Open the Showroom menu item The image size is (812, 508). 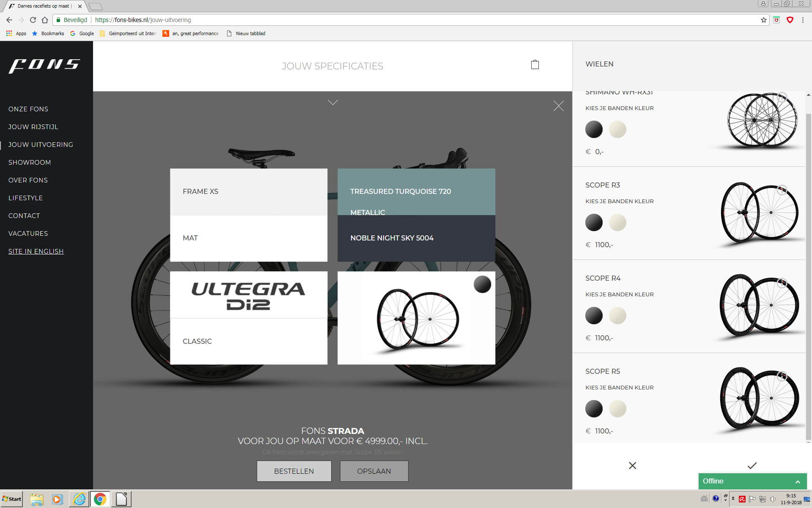click(x=30, y=162)
